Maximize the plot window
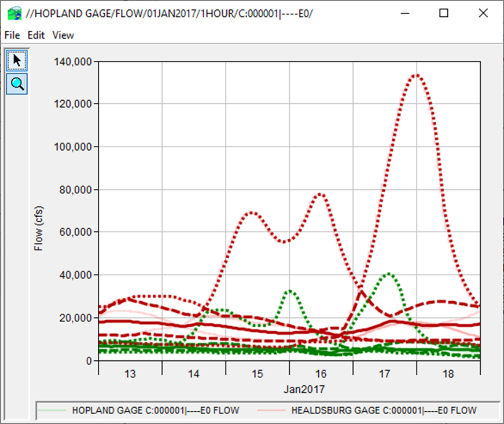The height and width of the screenshot is (424, 504). tap(444, 13)
